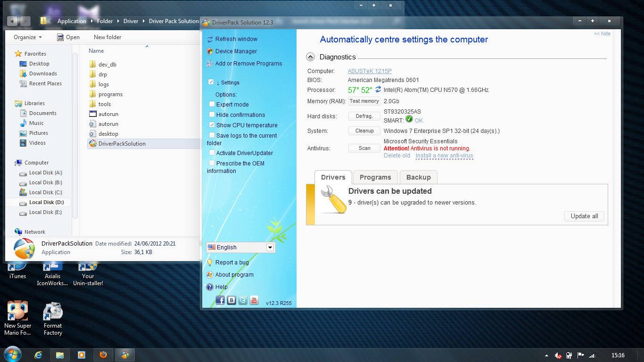
Task: Enable the Expert mode checkbox
Action: tap(212, 104)
